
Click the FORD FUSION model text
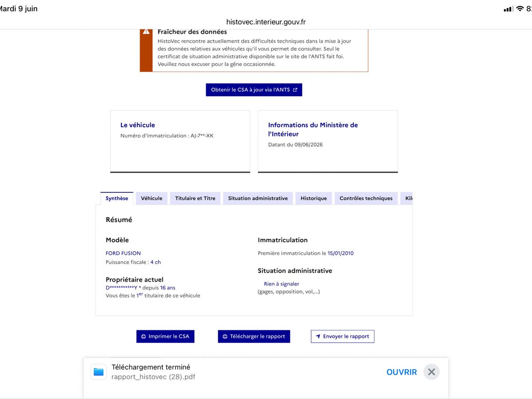pyautogui.click(x=123, y=253)
